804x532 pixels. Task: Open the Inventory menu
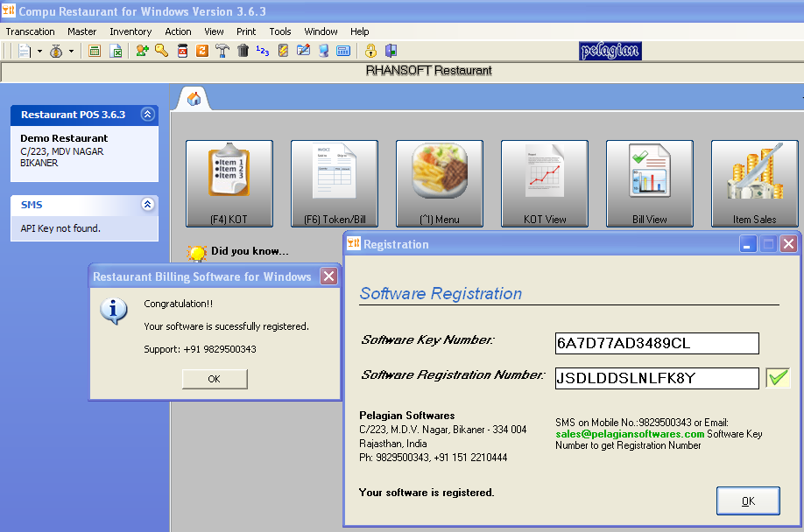pos(130,31)
